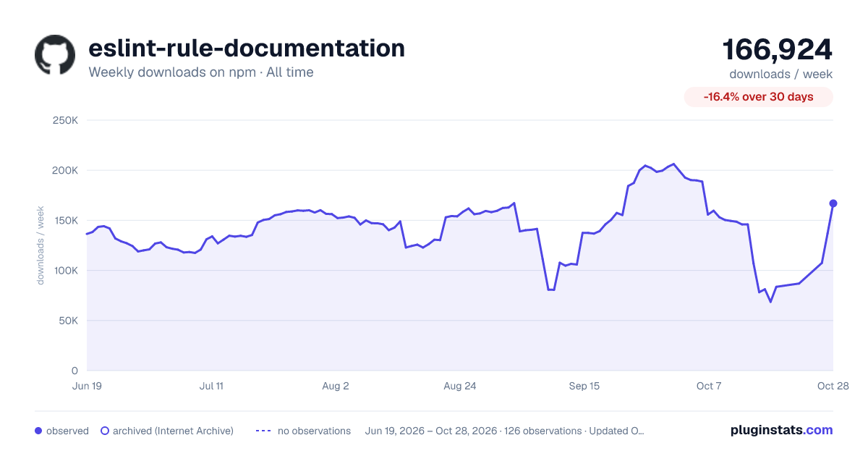Viewport: 868px width, 456px height.
Task: Click the eslint-rule-documentation title
Action: pyautogui.click(x=247, y=48)
